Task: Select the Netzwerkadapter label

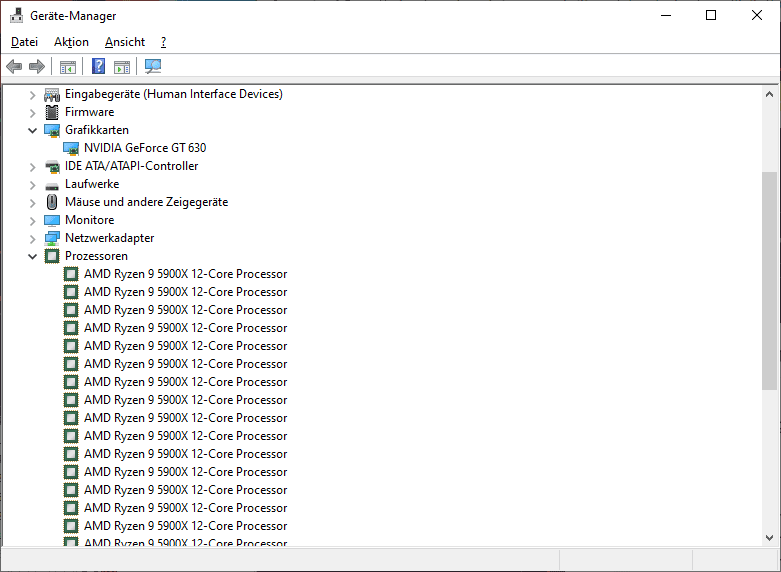Action: [110, 238]
